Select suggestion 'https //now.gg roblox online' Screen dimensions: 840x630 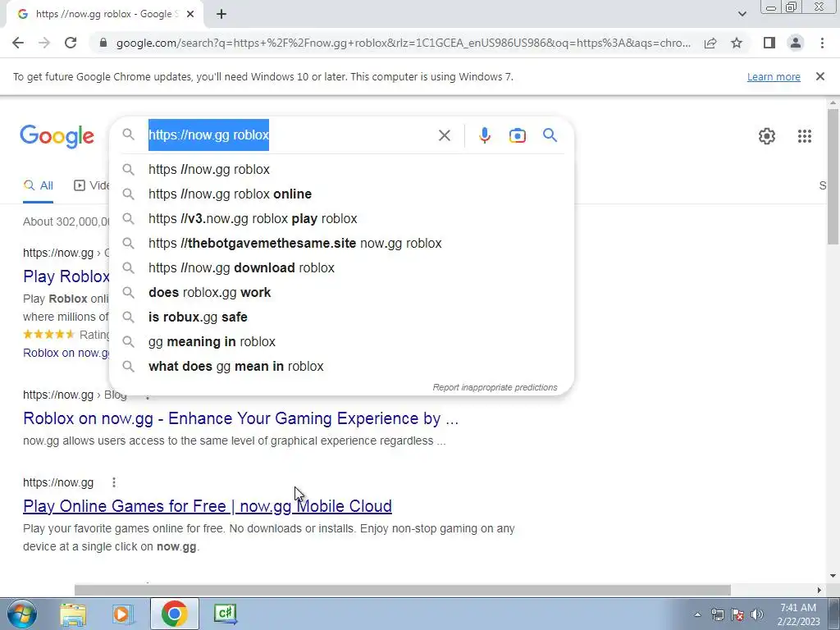342,194
